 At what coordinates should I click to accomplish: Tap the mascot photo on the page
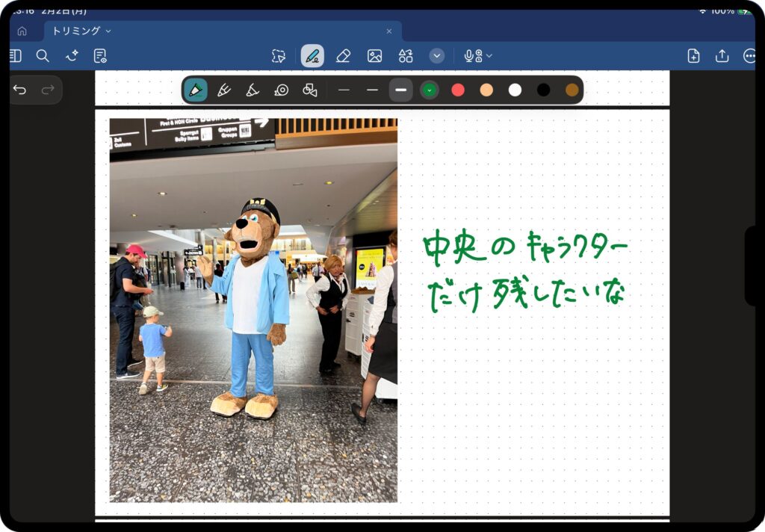tap(253, 310)
